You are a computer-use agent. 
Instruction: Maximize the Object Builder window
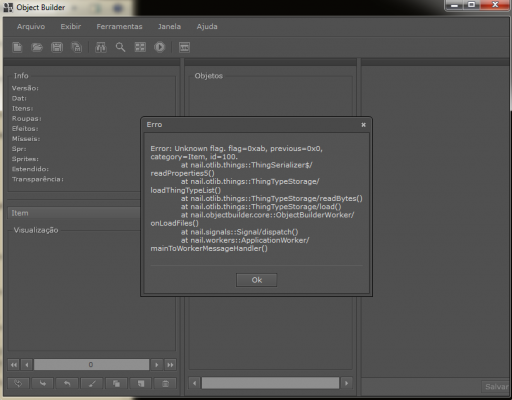click(x=471, y=5)
